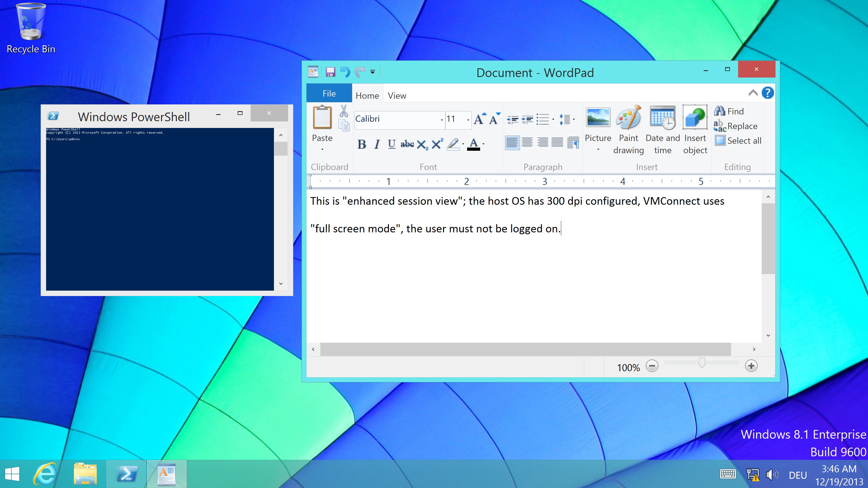Toggle Underline formatting
Image resolution: width=868 pixels, height=488 pixels.
[x=391, y=144]
